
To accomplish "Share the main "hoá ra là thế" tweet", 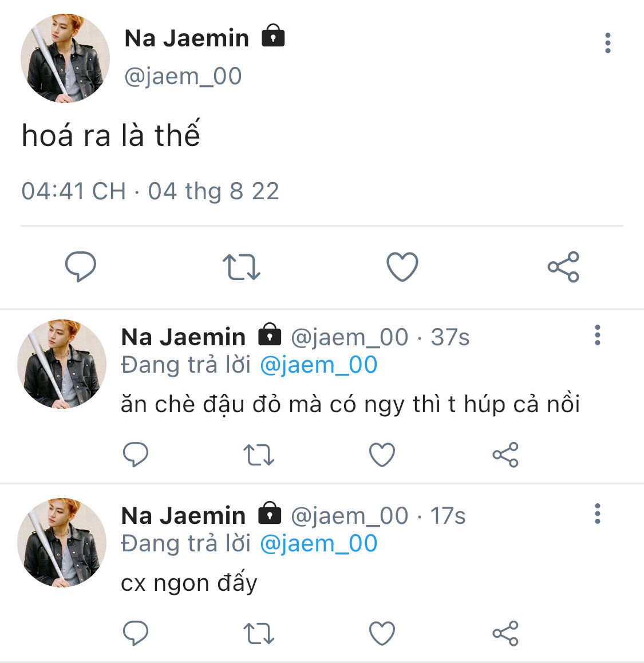I will [563, 267].
